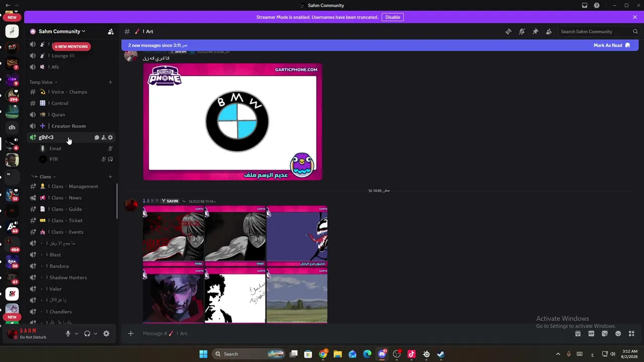This screenshot has width=644, height=362.
Task: Open the apps icon in message bar
Action: tap(631, 333)
